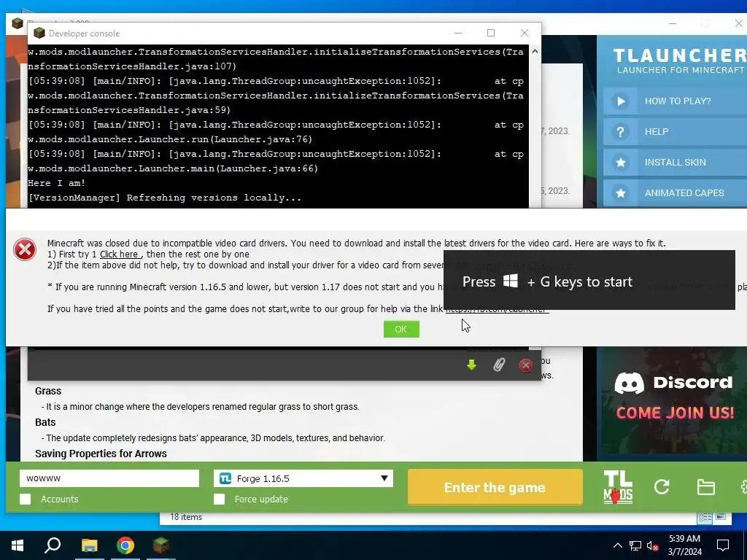The height and width of the screenshot is (560, 747).
Task: Click star icon beside INSTALL SKIN
Action: point(620,163)
